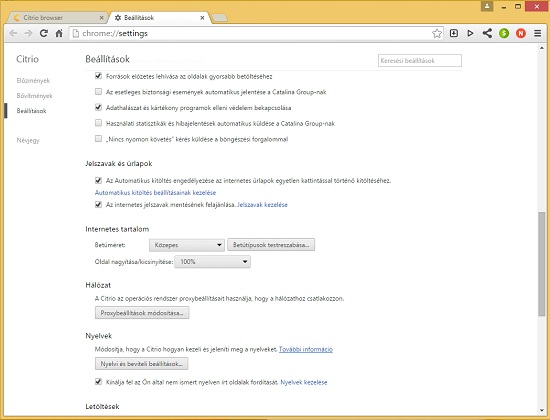Bookmark this page with the star
The width and height of the screenshot is (550, 420).
coord(437,33)
